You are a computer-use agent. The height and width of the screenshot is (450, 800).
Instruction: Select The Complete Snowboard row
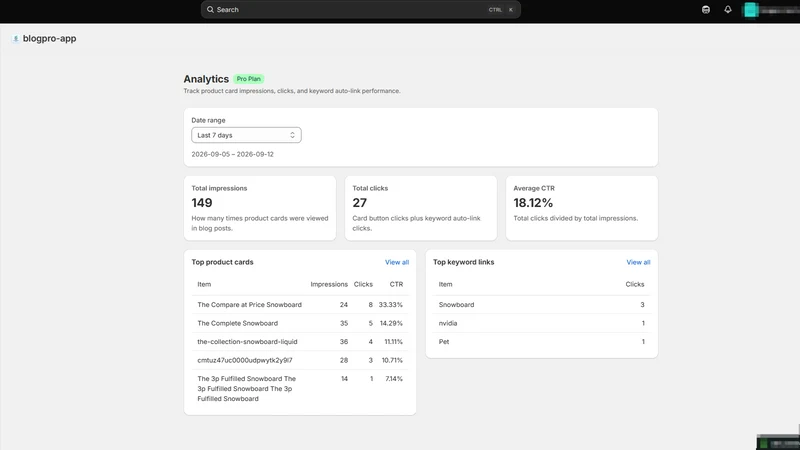pyautogui.click(x=299, y=323)
